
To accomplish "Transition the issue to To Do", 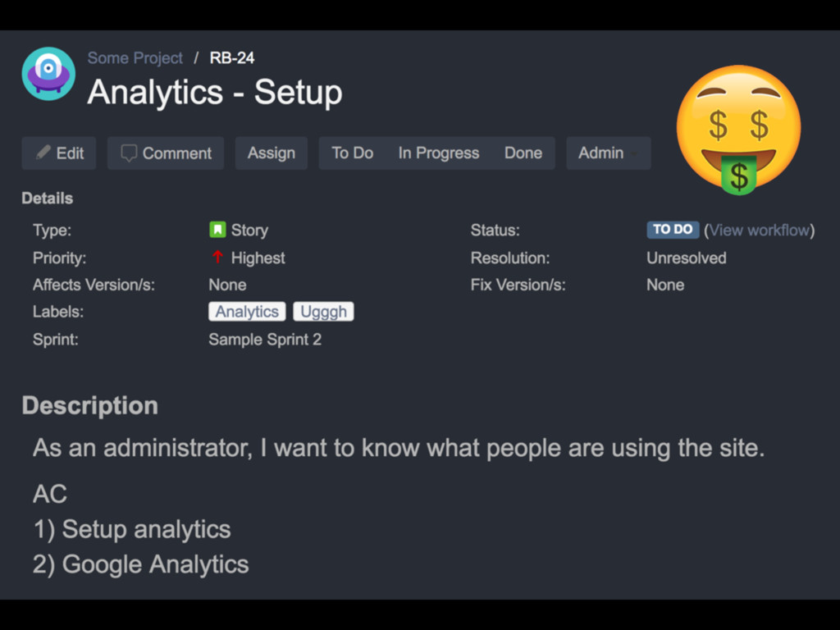I will point(353,153).
